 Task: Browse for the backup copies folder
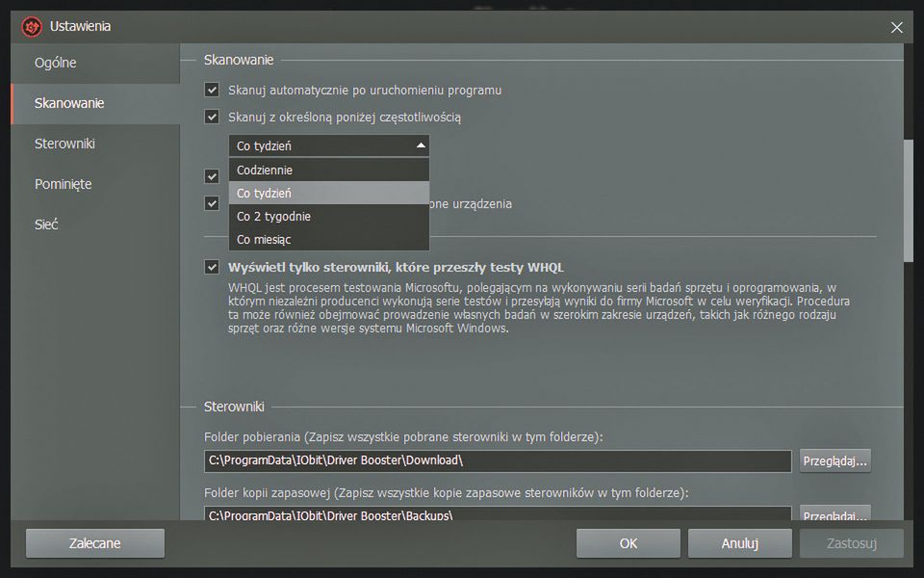coord(835,513)
